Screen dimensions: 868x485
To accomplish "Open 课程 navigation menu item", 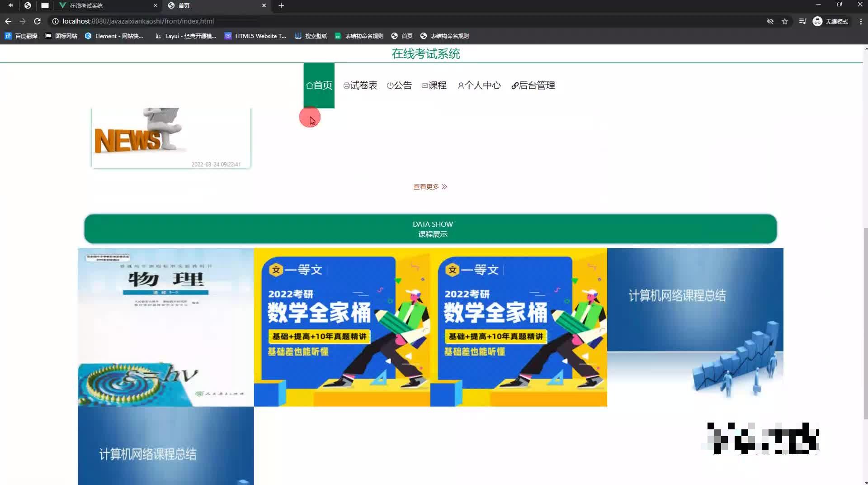I will (x=434, y=86).
